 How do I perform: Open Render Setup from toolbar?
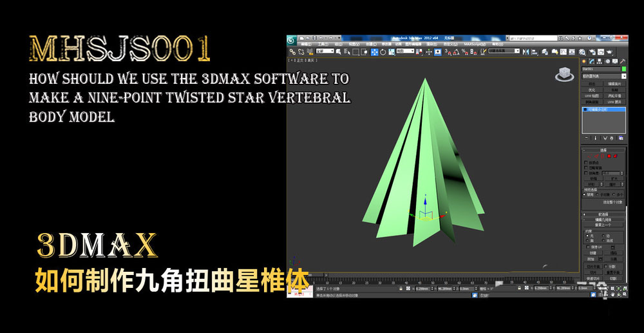click(x=592, y=52)
